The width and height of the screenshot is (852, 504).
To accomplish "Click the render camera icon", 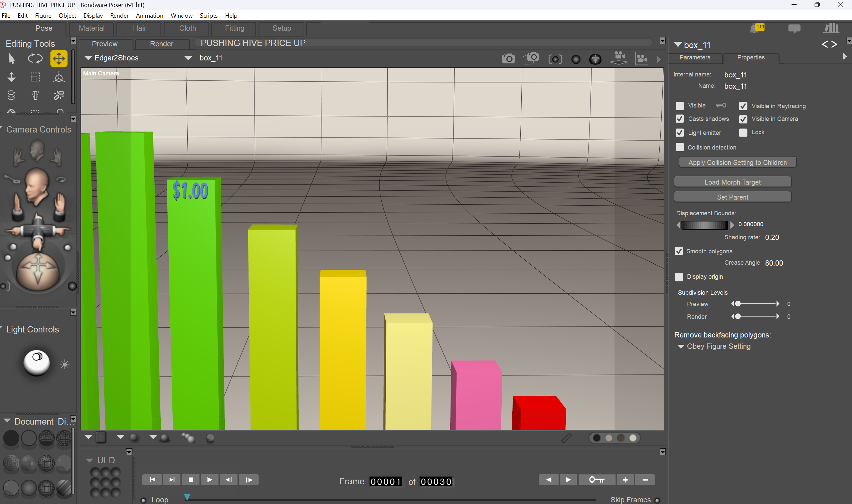I will point(508,59).
